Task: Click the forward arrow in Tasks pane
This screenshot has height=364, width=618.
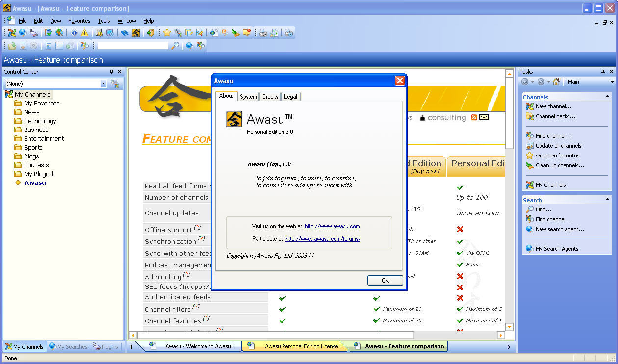Action: click(x=541, y=82)
